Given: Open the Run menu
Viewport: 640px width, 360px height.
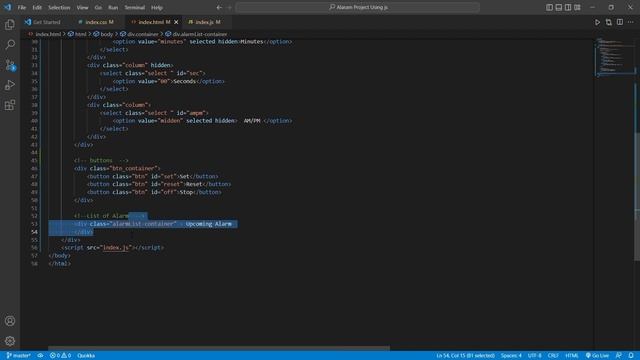Looking at the screenshot, I should point(113,7).
